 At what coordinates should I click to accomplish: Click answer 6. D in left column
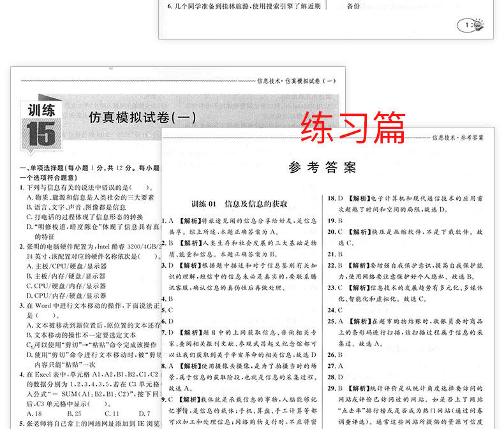click(167, 321)
